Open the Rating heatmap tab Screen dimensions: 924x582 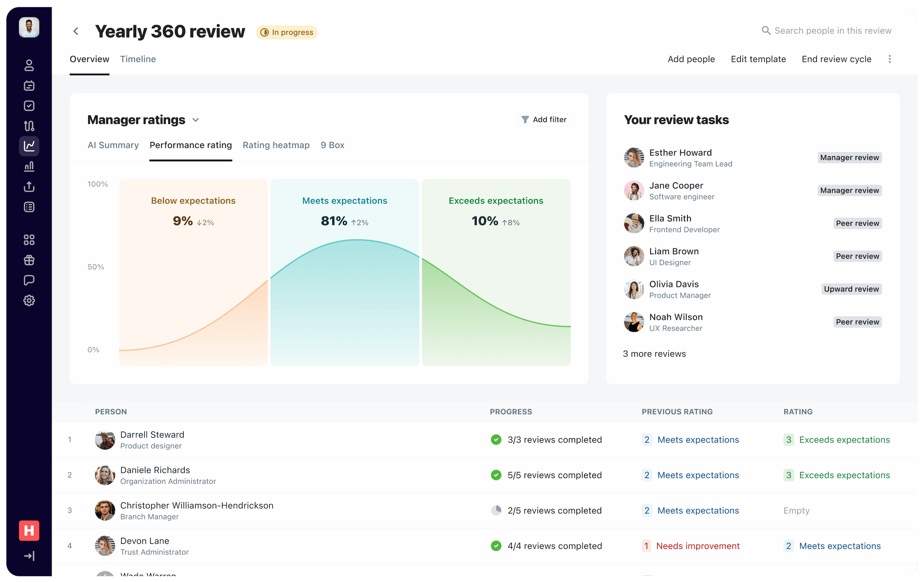click(x=276, y=145)
